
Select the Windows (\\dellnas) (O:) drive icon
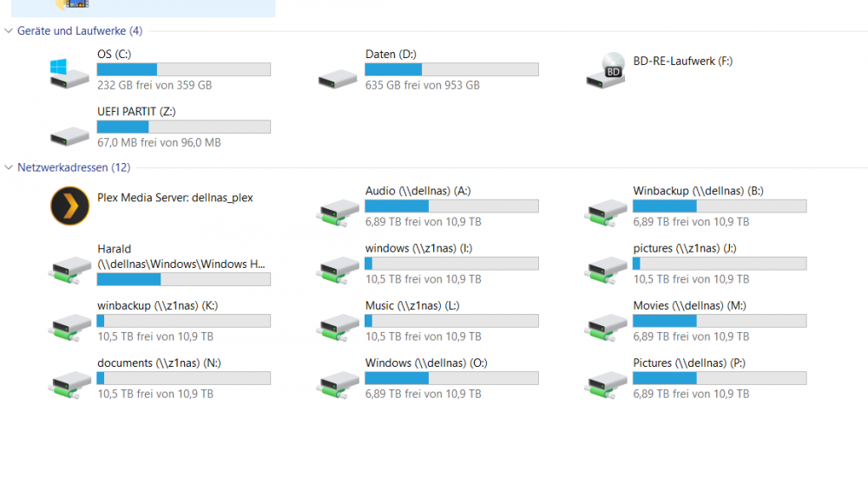338,385
